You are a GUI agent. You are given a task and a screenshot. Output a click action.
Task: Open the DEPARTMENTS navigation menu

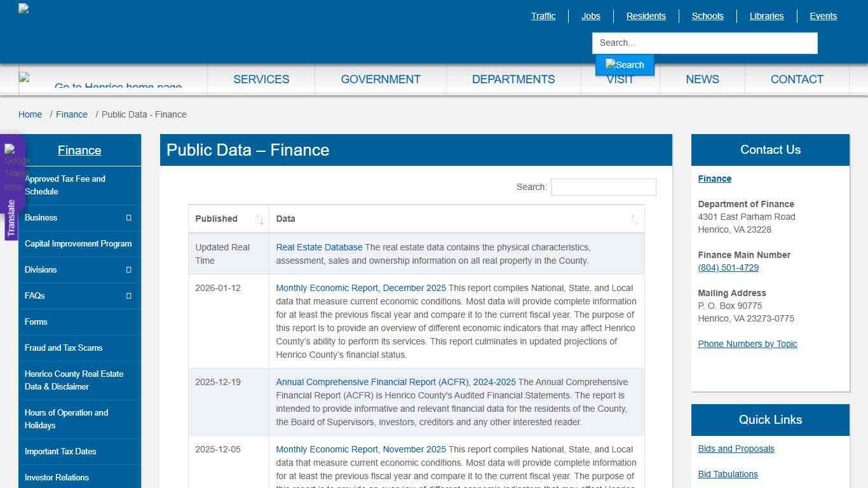tap(513, 79)
